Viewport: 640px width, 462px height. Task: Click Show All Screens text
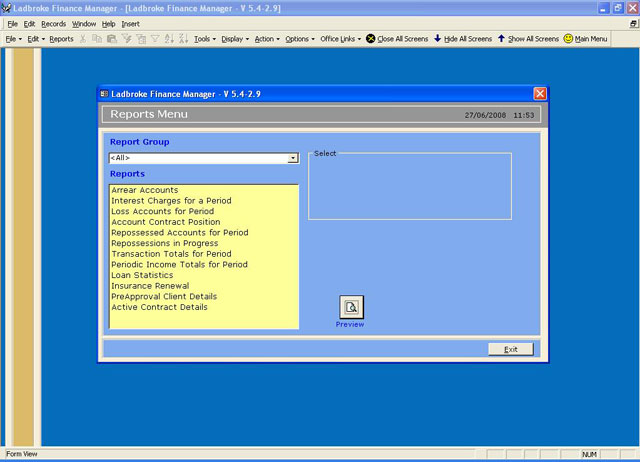click(x=533, y=39)
